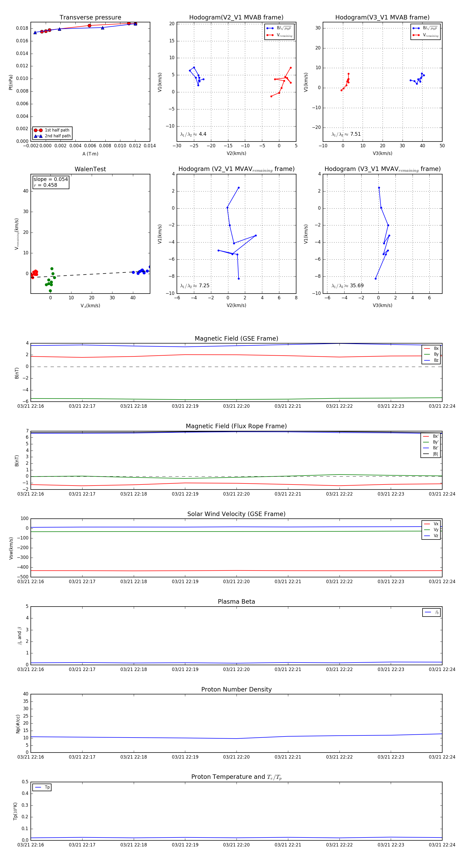Select V_remaining legend entry in V2_V1 MVAB hodogram

click(279, 35)
